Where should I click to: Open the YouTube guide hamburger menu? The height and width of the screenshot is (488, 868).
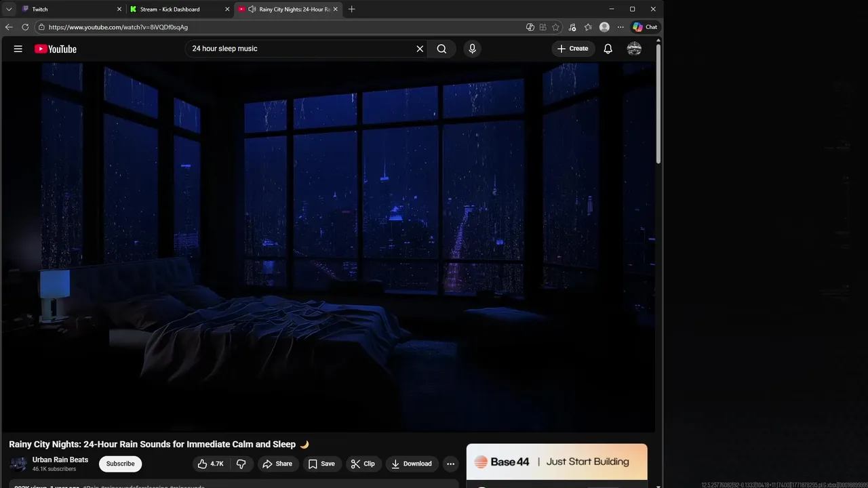18,49
